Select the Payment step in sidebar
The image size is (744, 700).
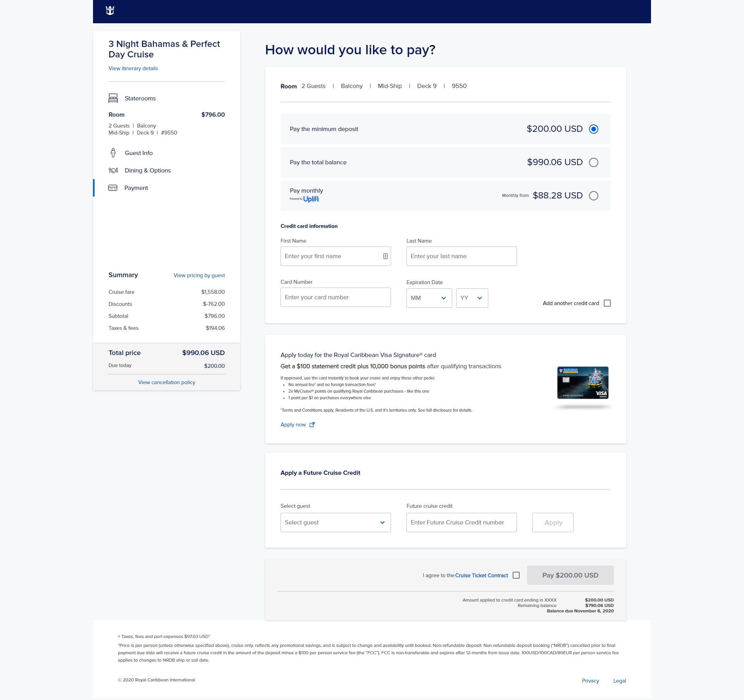(x=136, y=188)
